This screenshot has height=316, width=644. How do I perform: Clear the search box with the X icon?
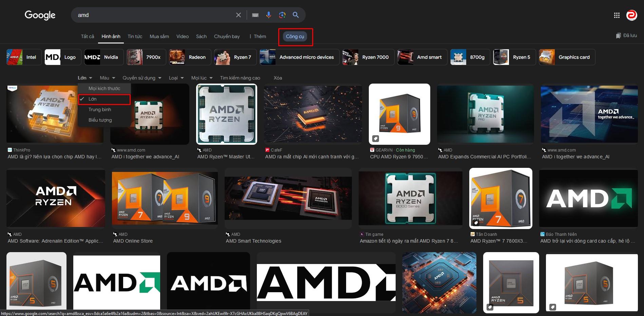coord(239,15)
